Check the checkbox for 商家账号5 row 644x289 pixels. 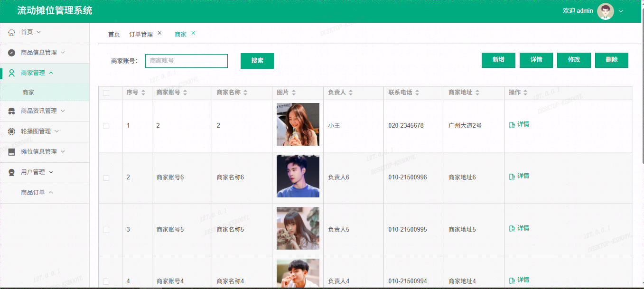click(x=106, y=230)
